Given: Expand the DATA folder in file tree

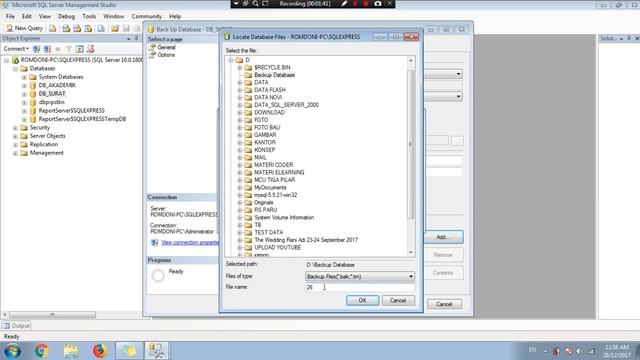Looking at the screenshot, I should (240, 82).
